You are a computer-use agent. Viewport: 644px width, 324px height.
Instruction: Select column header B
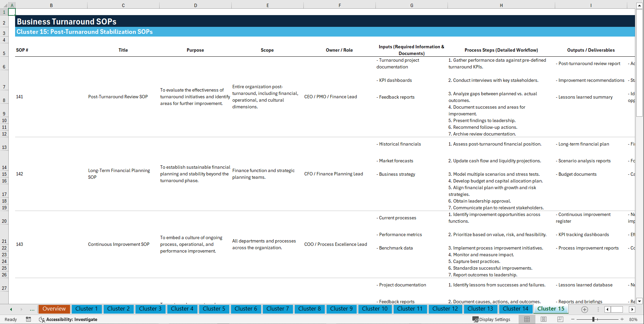[x=51, y=5]
